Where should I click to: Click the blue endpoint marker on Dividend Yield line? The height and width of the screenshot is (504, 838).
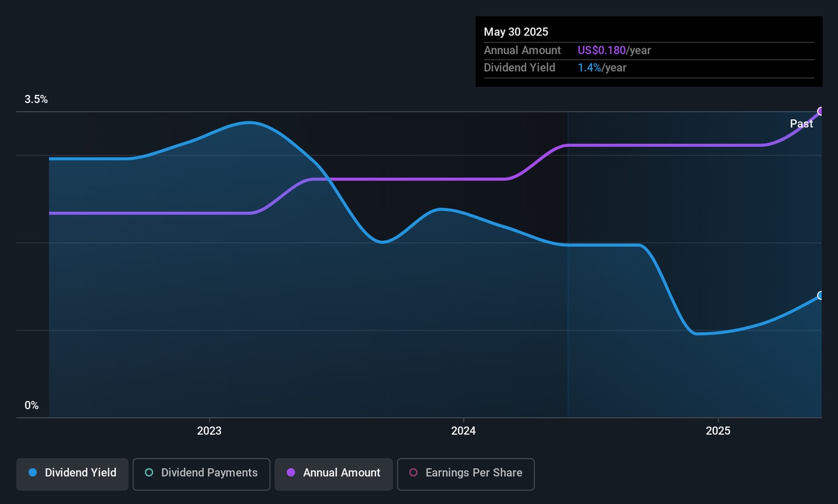pos(821,296)
